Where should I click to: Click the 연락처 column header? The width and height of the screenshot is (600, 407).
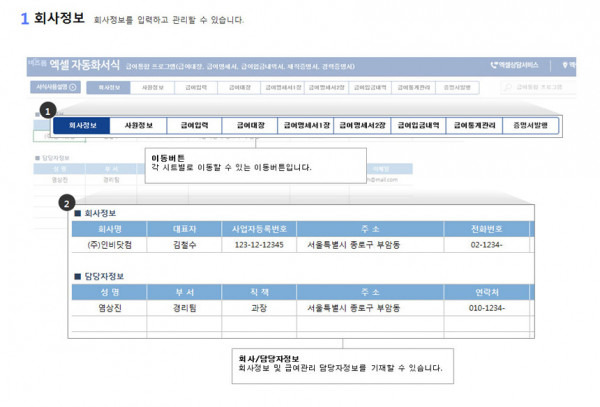tap(486, 292)
